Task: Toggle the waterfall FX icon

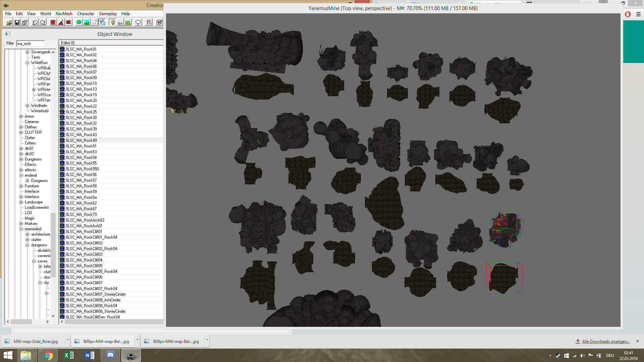Action: click(x=103, y=22)
